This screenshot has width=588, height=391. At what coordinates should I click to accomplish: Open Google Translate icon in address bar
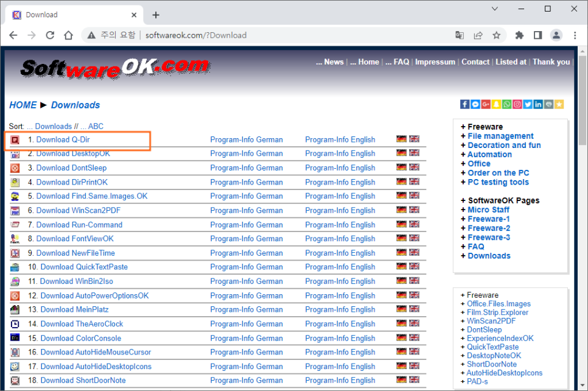click(460, 35)
